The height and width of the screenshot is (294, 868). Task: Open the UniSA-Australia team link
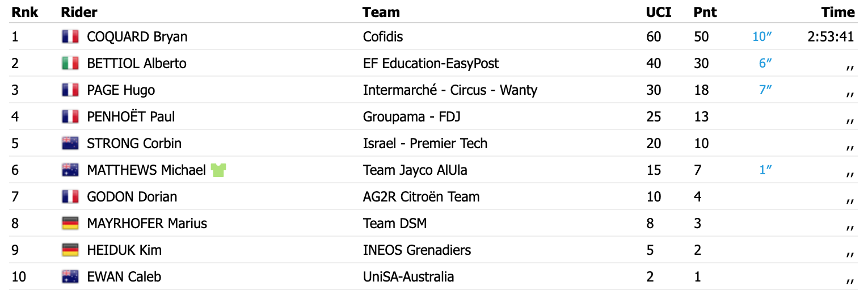pos(408,277)
